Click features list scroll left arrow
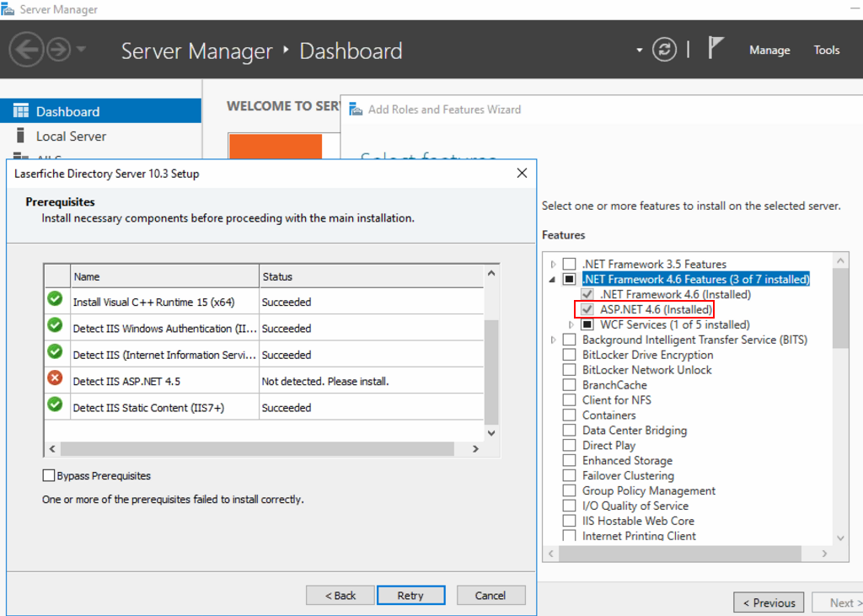This screenshot has height=616, width=863. (551, 554)
